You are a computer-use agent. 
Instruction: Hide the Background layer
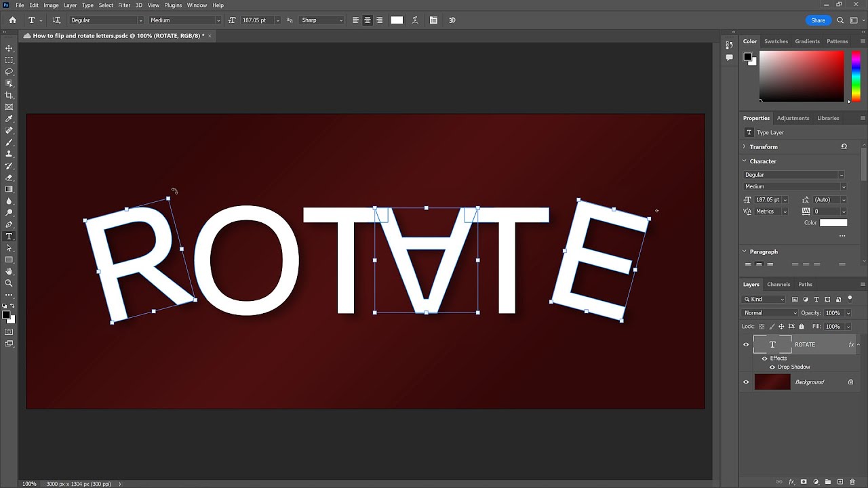click(746, 382)
